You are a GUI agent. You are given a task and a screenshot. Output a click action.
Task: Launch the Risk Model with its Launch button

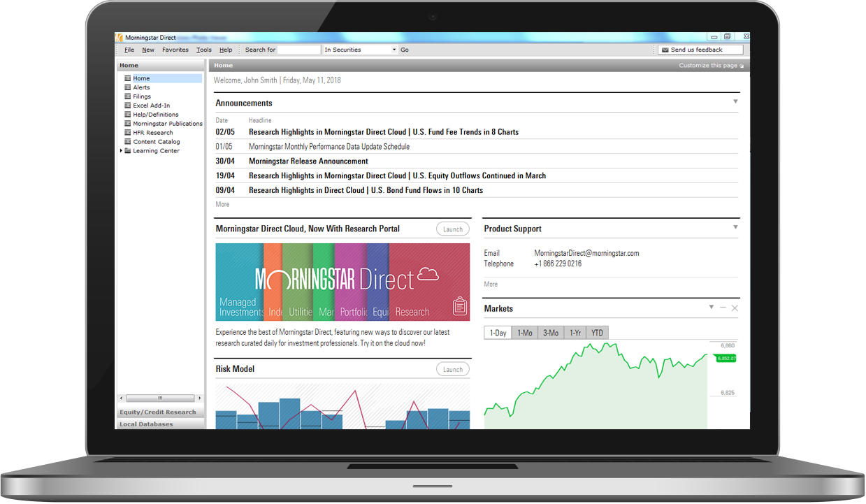[453, 369]
